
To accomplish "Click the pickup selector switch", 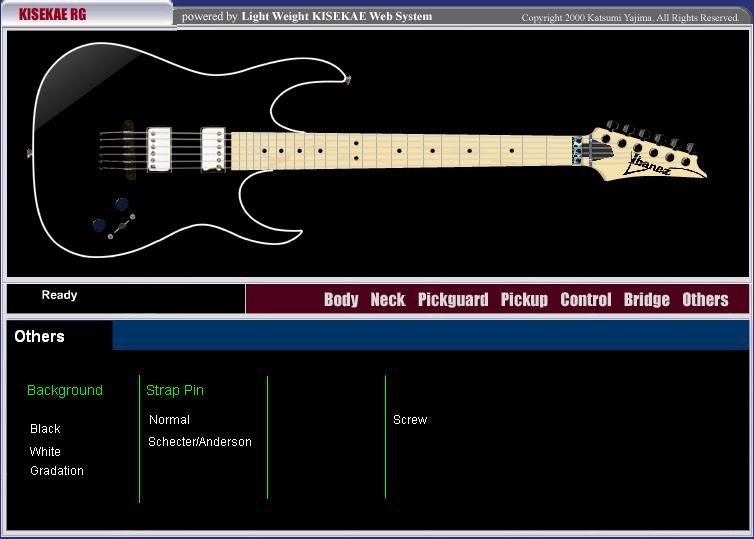I will (x=122, y=226).
